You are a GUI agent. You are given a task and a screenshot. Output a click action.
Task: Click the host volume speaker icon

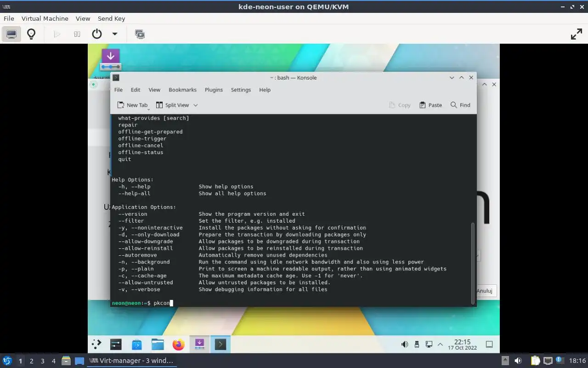518,361
